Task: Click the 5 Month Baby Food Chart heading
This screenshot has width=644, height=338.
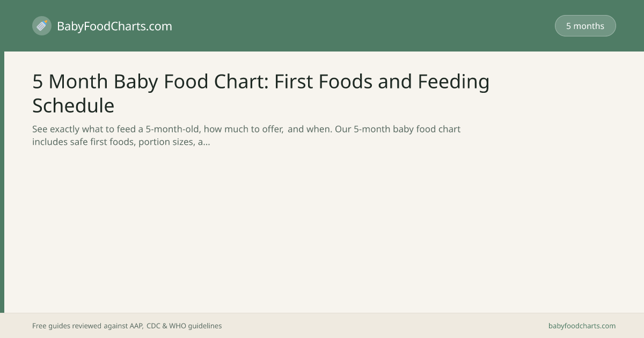Action: [x=261, y=93]
